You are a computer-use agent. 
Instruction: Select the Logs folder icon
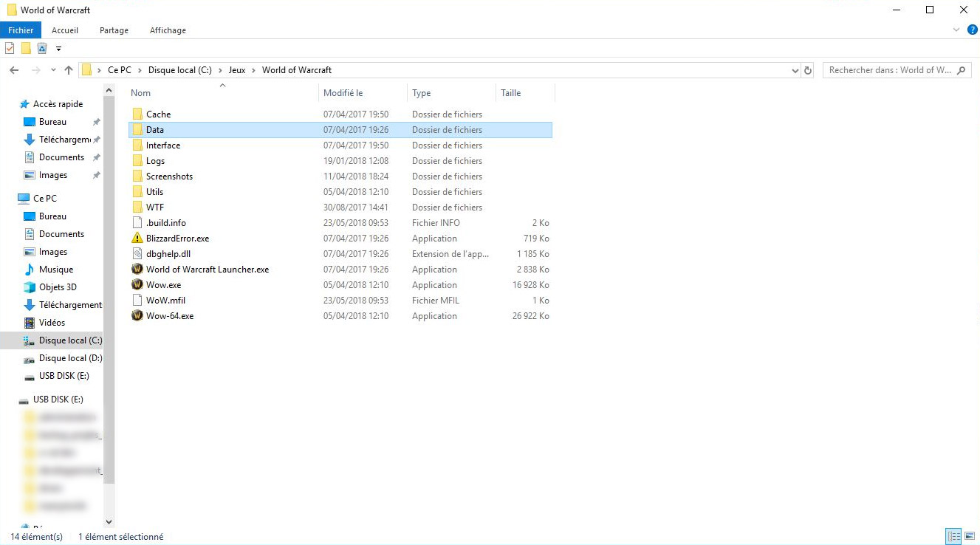tap(137, 161)
